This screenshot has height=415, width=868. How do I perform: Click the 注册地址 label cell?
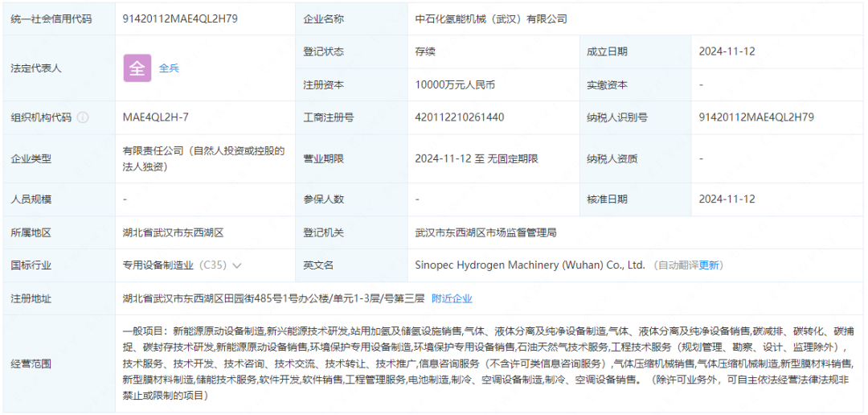(x=59, y=298)
